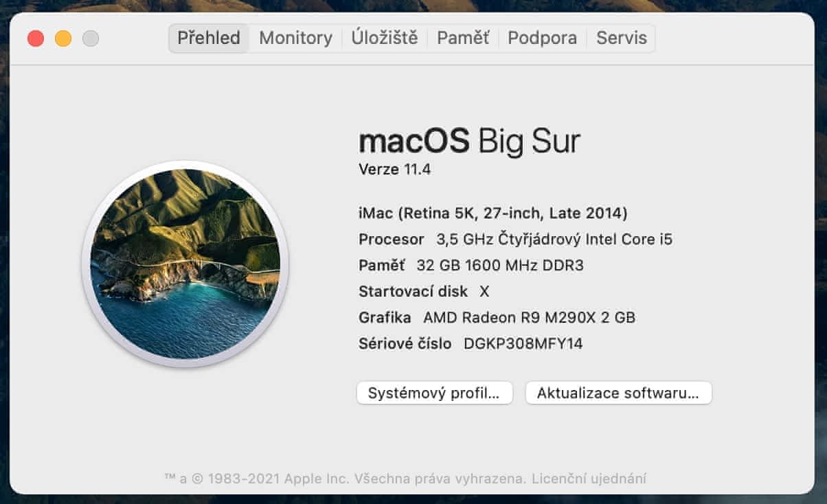Image resolution: width=827 pixels, height=504 pixels.
Task: Close the window with the red button
Action: [36, 38]
